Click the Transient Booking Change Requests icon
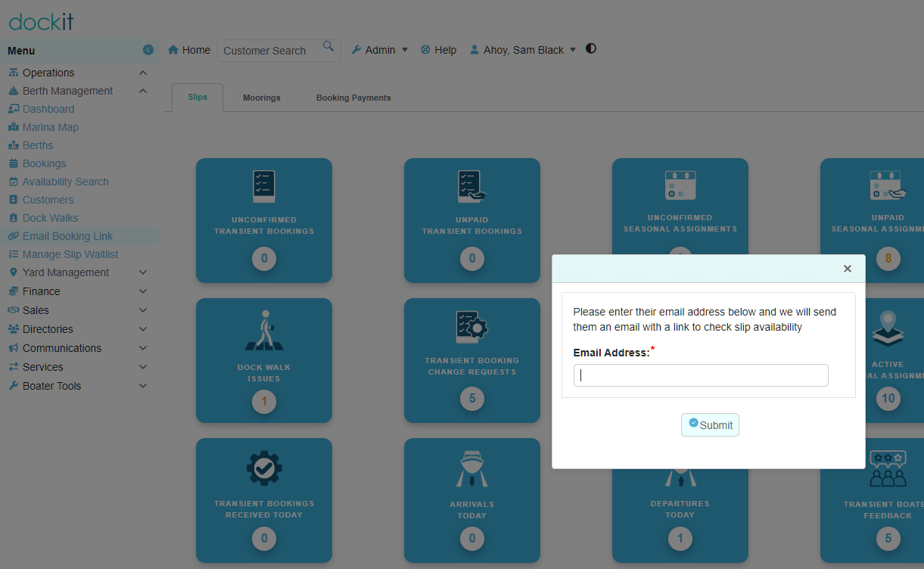This screenshot has width=924, height=569. (471, 328)
